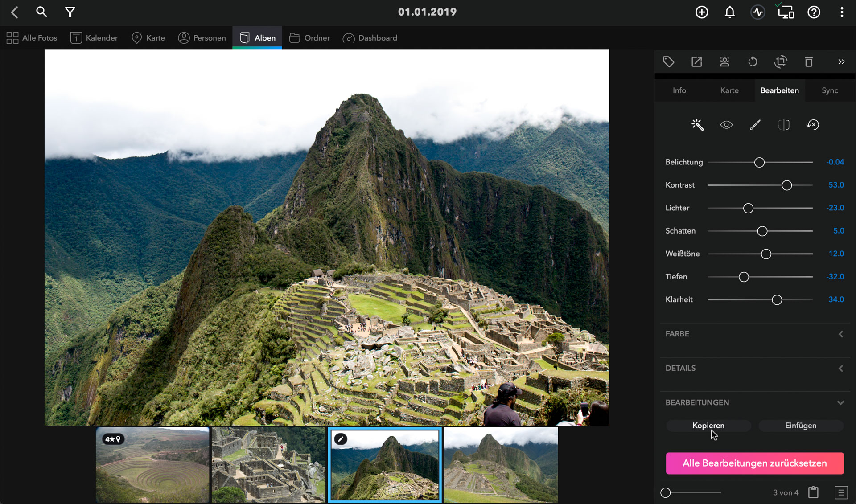
Task: Open the filter funnel icon
Action: [70, 12]
